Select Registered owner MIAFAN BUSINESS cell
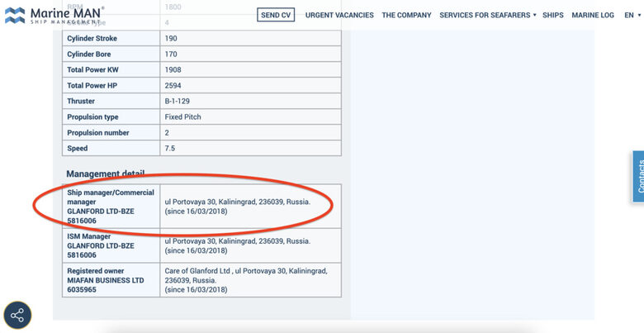The width and height of the screenshot is (644, 333). [x=111, y=280]
